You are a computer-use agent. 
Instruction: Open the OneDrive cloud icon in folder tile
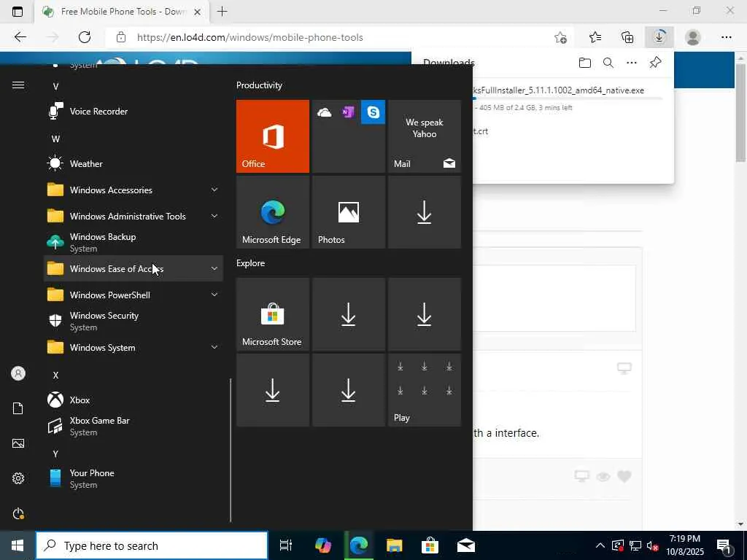(324, 112)
